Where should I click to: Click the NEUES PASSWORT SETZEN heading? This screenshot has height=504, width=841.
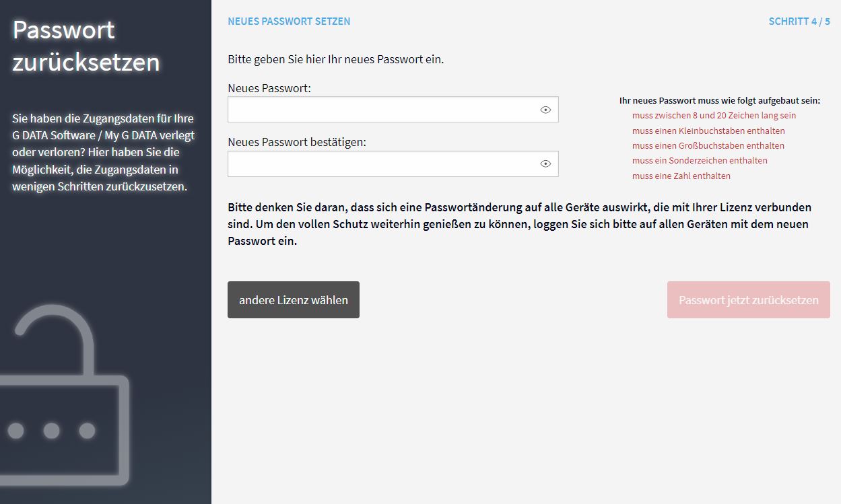289,22
